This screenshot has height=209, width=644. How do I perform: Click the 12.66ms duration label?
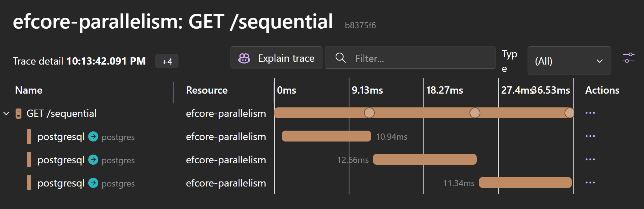coord(353,160)
